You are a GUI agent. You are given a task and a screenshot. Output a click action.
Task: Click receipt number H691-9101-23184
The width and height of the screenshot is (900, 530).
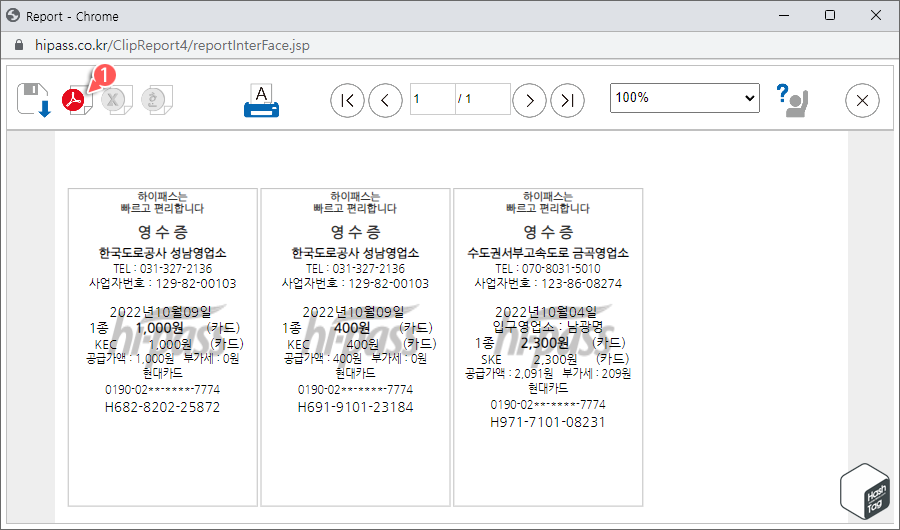pyautogui.click(x=355, y=407)
